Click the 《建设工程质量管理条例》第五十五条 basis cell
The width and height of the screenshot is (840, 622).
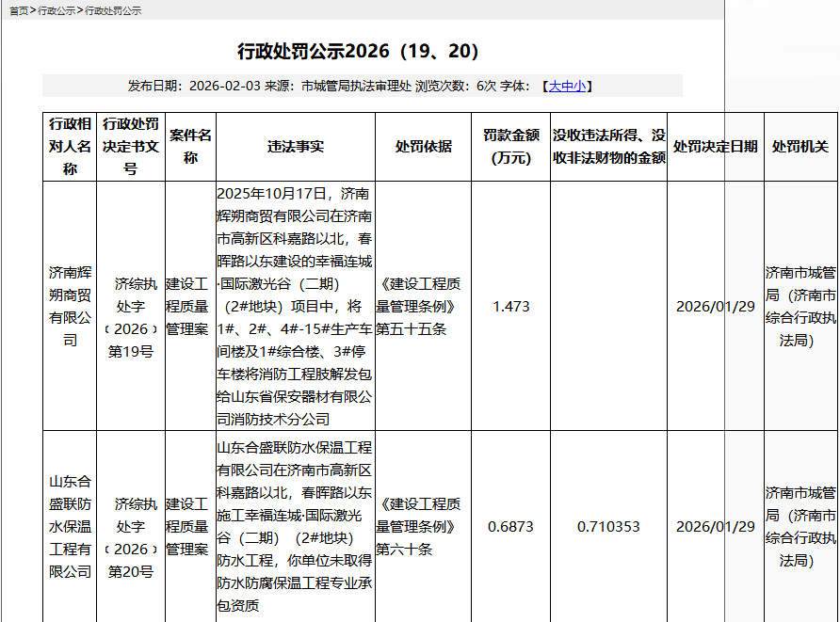422,306
